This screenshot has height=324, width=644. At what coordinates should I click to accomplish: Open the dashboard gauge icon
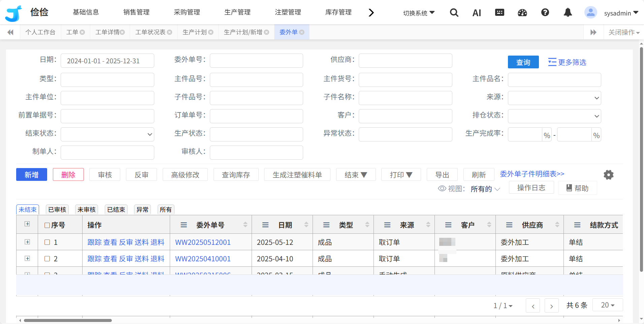(522, 13)
